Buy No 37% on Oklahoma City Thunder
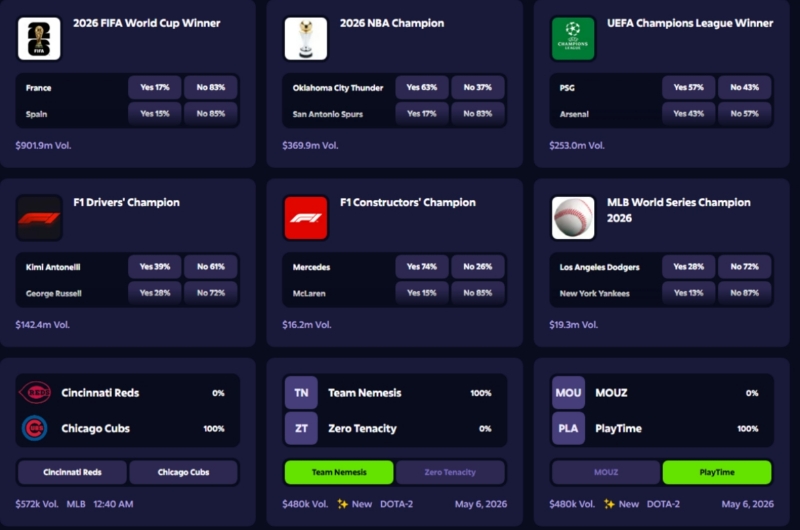The height and width of the screenshot is (530, 800). (x=478, y=87)
